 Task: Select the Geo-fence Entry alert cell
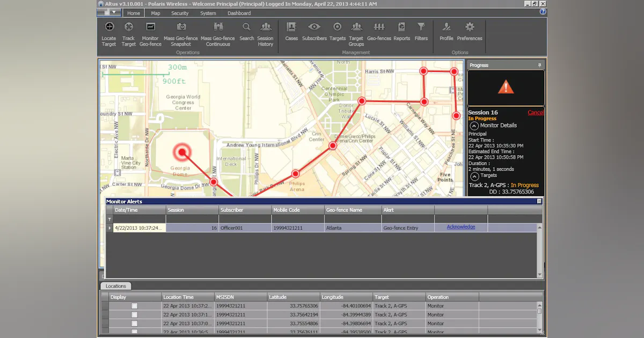408,228
